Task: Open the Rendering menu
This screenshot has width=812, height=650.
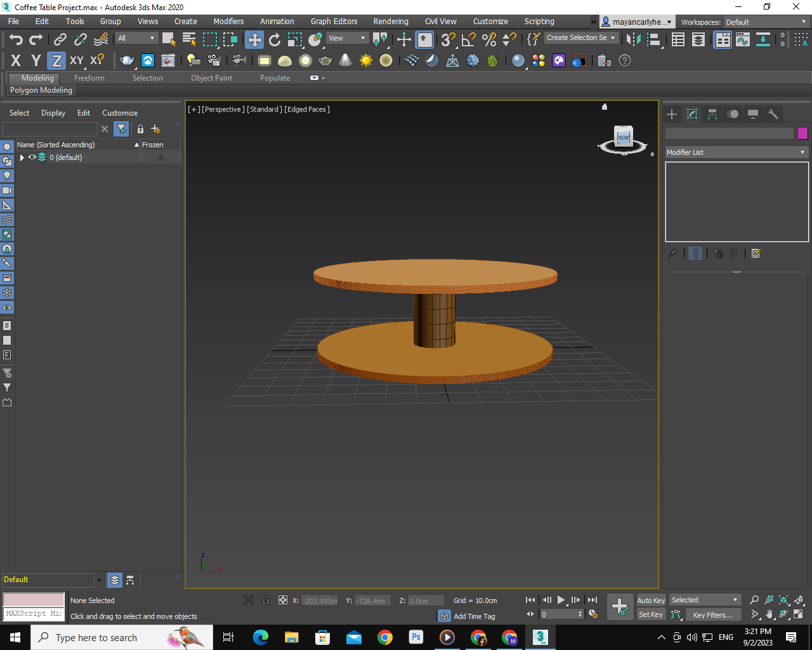Action: click(391, 22)
